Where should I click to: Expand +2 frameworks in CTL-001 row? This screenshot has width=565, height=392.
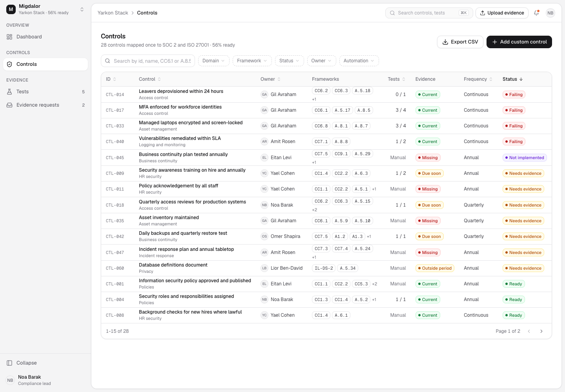pyautogui.click(x=375, y=284)
